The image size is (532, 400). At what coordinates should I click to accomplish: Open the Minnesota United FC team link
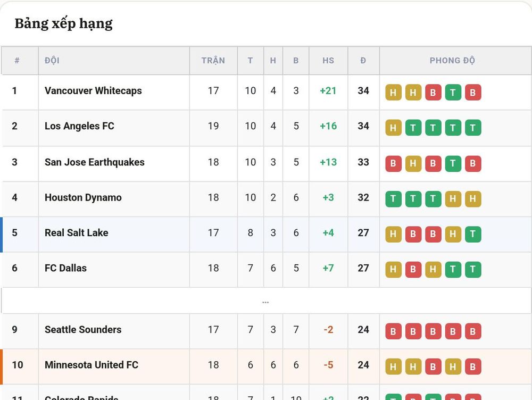[x=92, y=365]
